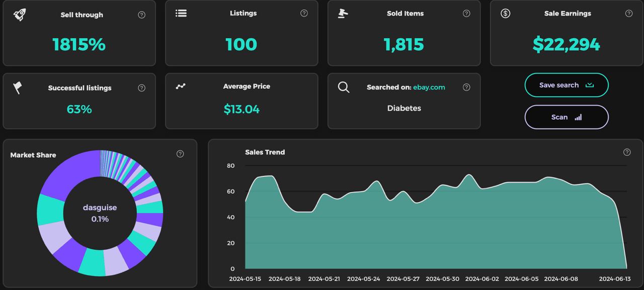Image resolution: width=644 pixels, height=290 pixels.
Task: Click dasguise label in donut center
Action: point(100,207)
